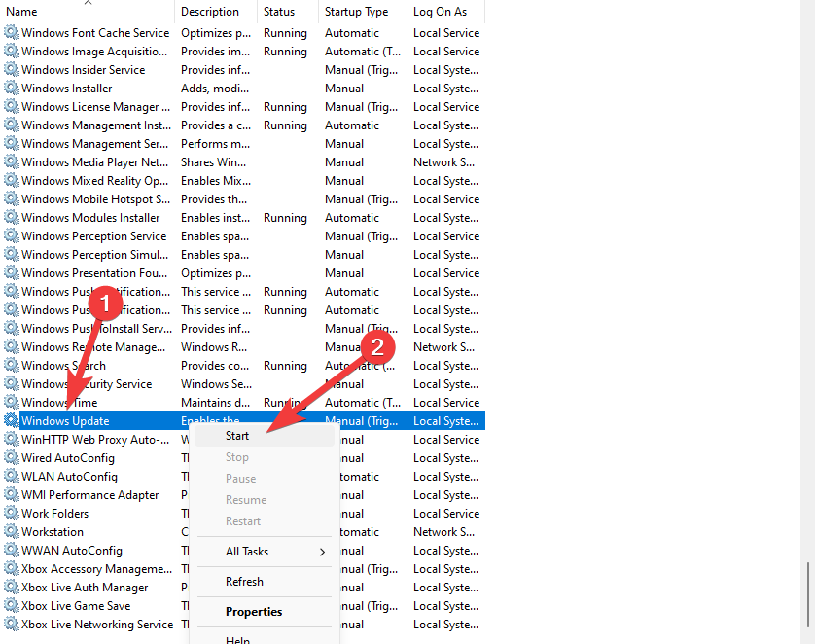Select the Xbox Live Networking Service row

tap(97, 625)
